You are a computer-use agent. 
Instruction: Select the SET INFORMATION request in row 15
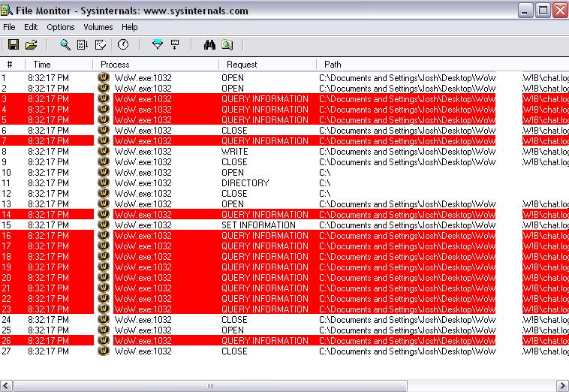pyautogui.click(x=258, y=225)
